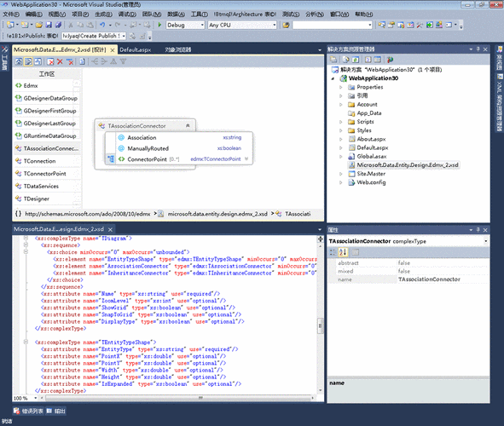
Task: Select Web.config in Solution Explorer
Action: [371, 182]
